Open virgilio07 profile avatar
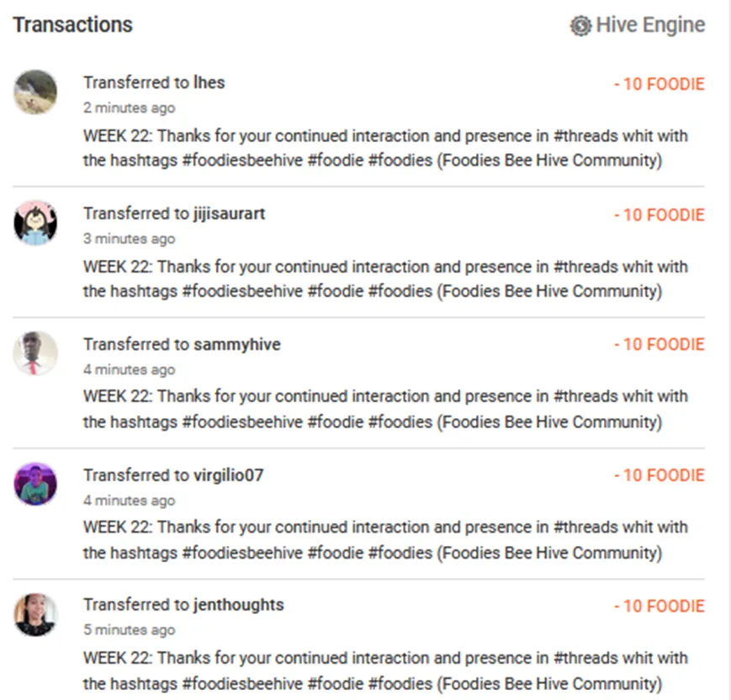This screenshot has width=731, height=700. (35, 484)
